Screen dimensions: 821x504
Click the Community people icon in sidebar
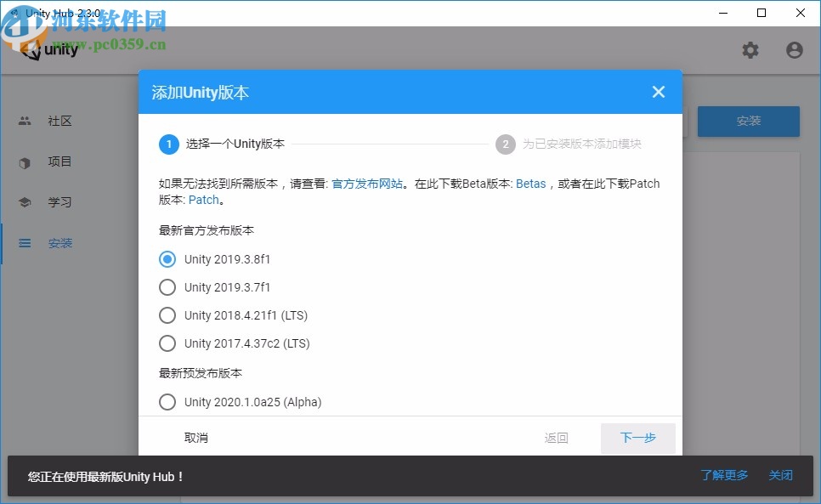(x=25, y=121)
